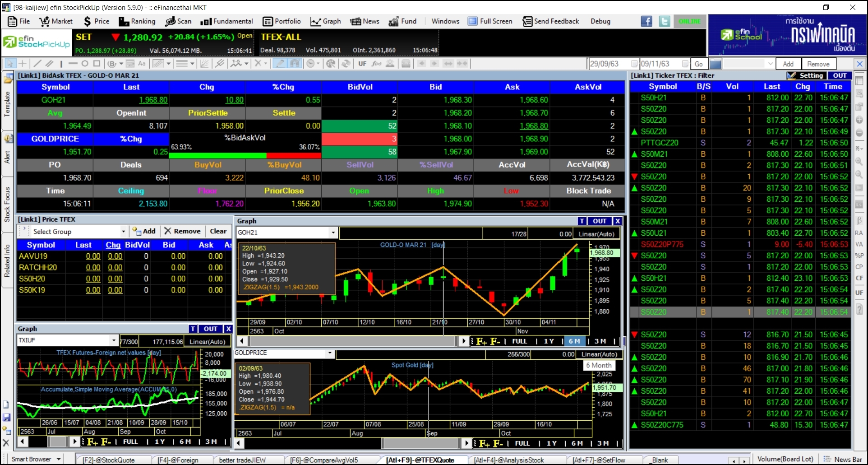Switch GOH21 graph to FULL period
This screenshot has width=868, height=465.
pyautogui.click(x=519, y=341)
